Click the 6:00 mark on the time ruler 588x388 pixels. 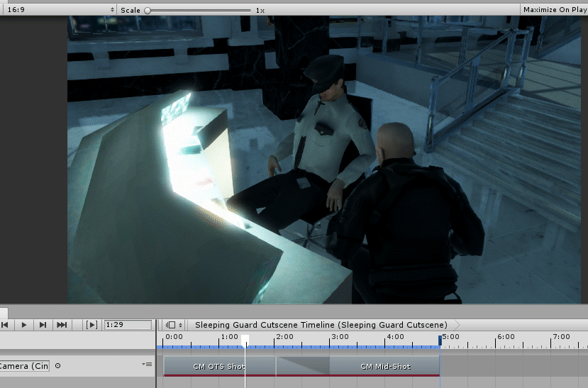coord(506,337)
